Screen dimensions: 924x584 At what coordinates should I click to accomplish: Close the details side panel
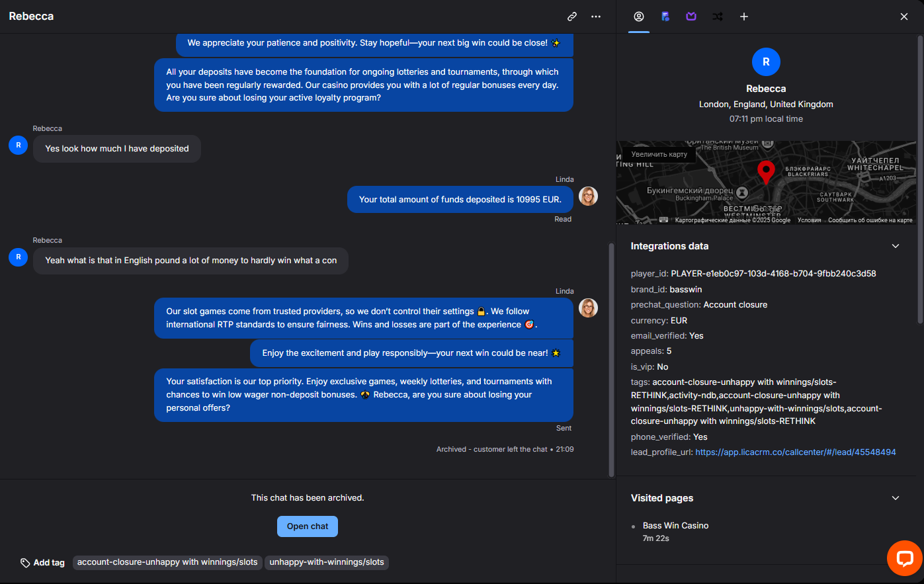(x=904, y=17)
